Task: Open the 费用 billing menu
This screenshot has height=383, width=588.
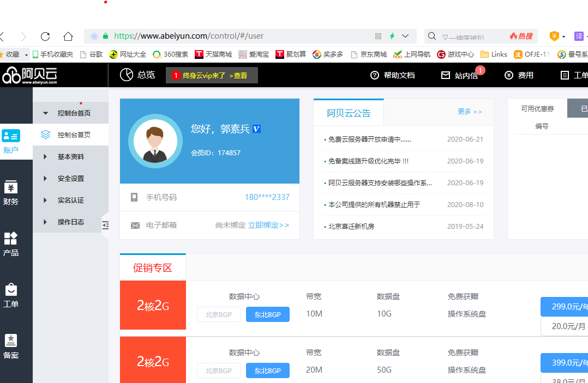Action: pyautogui.click(x=519, y=75)
